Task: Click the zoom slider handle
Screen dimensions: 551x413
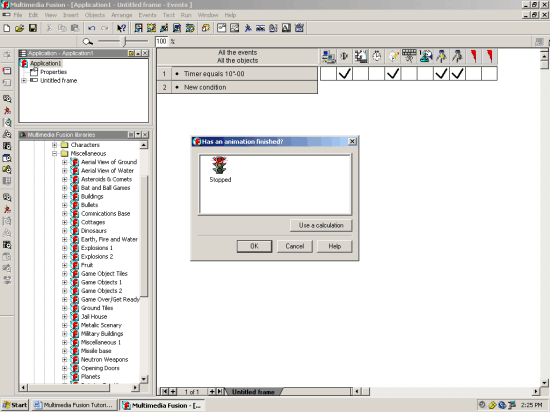Action: tap(124, 41)
